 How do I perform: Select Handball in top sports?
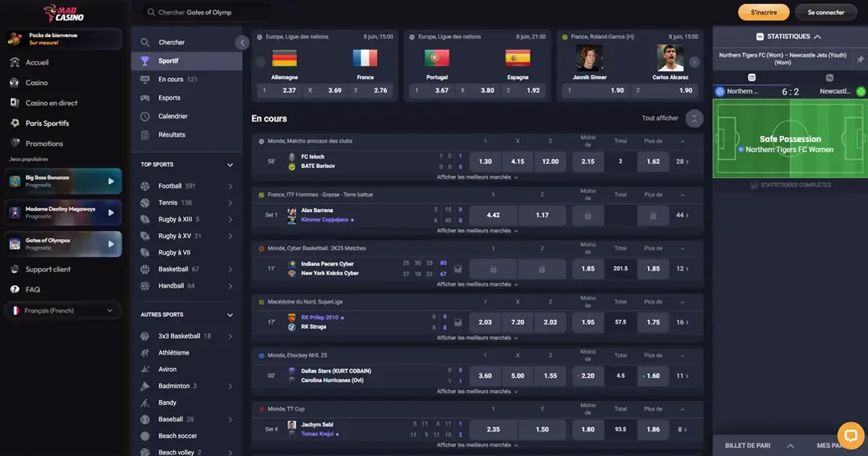(187, 286)
